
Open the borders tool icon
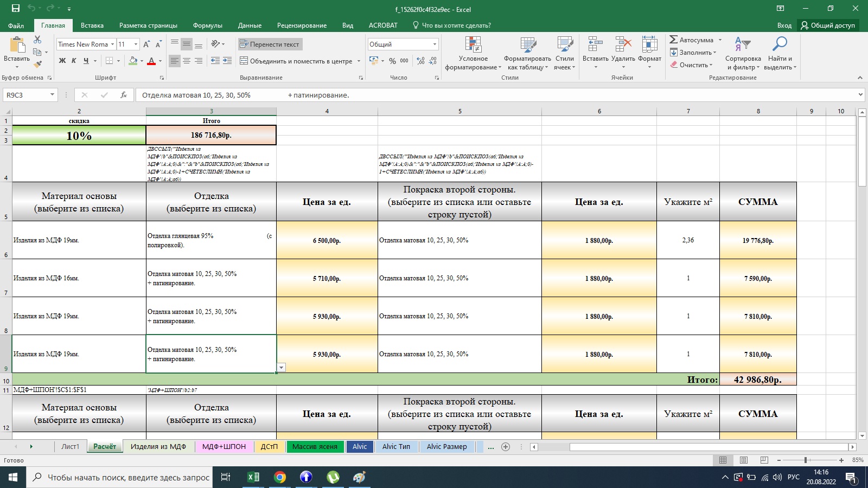[x=110, y=61]
